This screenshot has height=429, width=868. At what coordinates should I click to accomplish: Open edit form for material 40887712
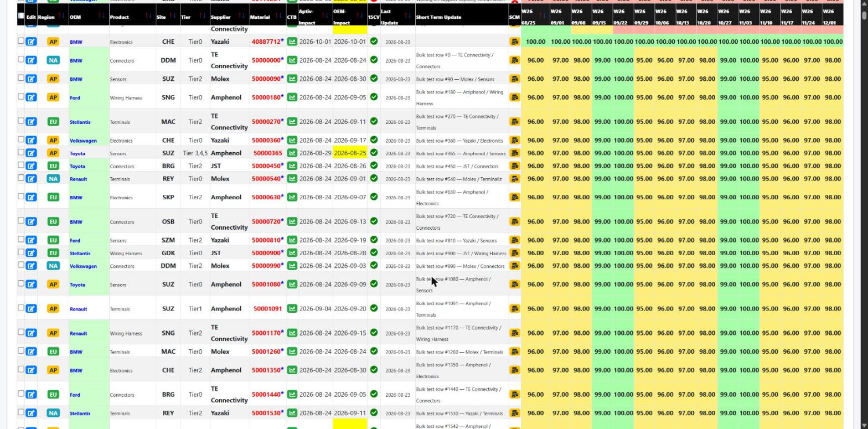[x=31, y=42]
